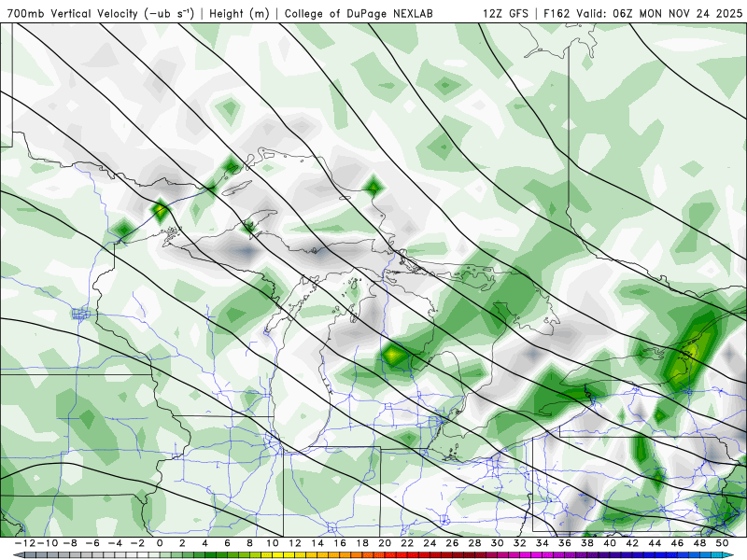
Task: Click the 42 value on the color scale
Action: (632, 543)
